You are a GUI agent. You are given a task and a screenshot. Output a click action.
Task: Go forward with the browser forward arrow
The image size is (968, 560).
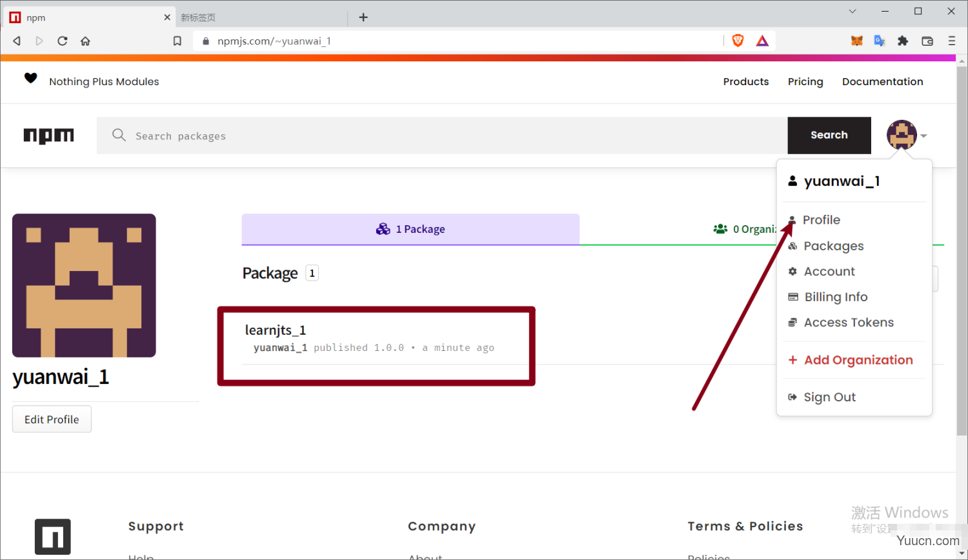pyautogui.click(x=39, y=41)
